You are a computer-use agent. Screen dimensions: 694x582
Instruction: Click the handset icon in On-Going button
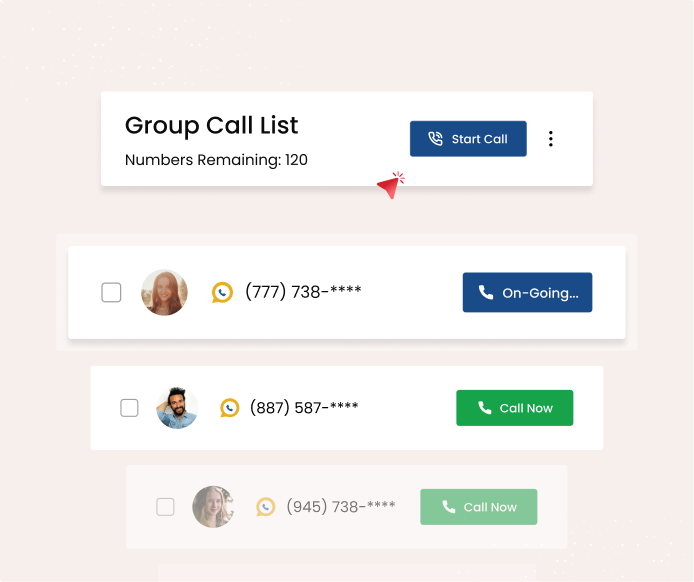(x=486, y=293)
